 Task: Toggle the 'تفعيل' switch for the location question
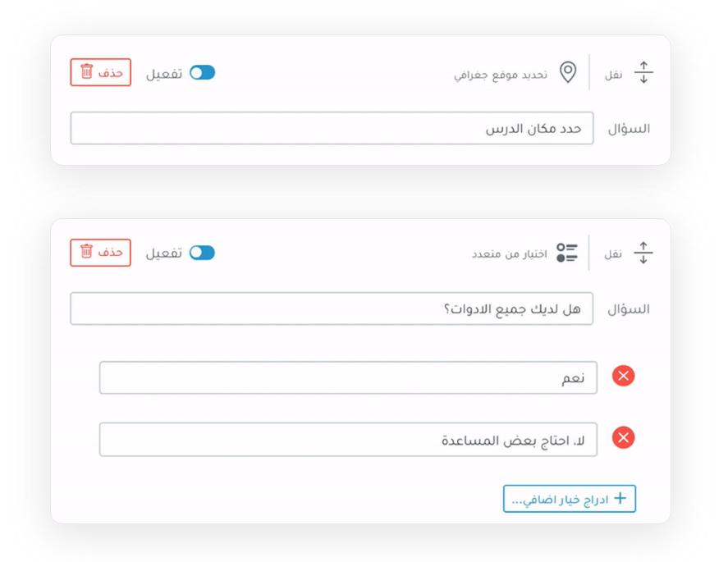202,73
